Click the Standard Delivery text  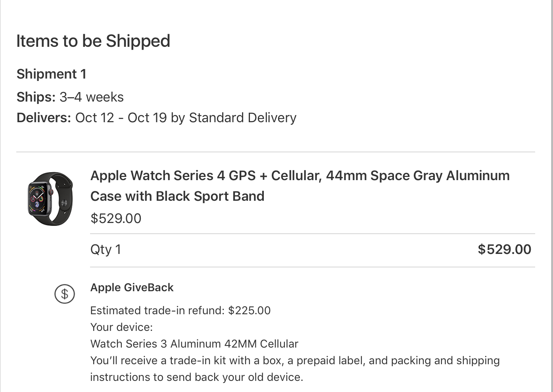pyautogui.click(x=242, y=118)
